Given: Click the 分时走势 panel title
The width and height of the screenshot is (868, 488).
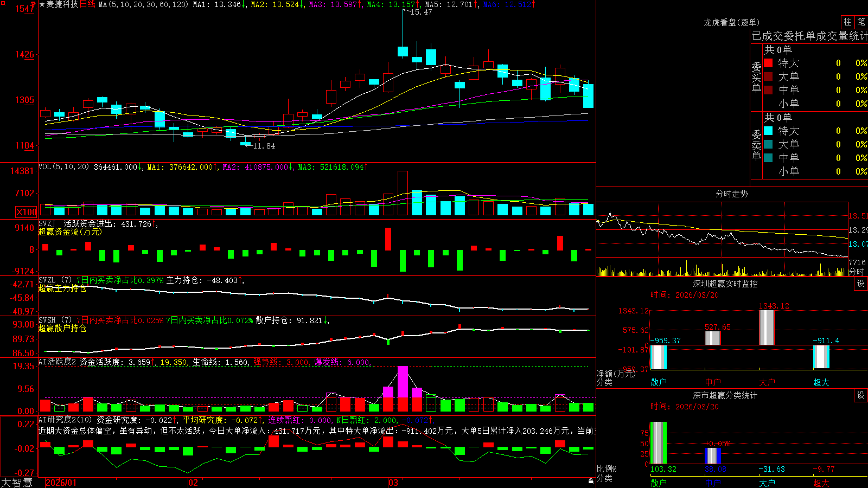Looking at the screenshot, I should point(731,194).
